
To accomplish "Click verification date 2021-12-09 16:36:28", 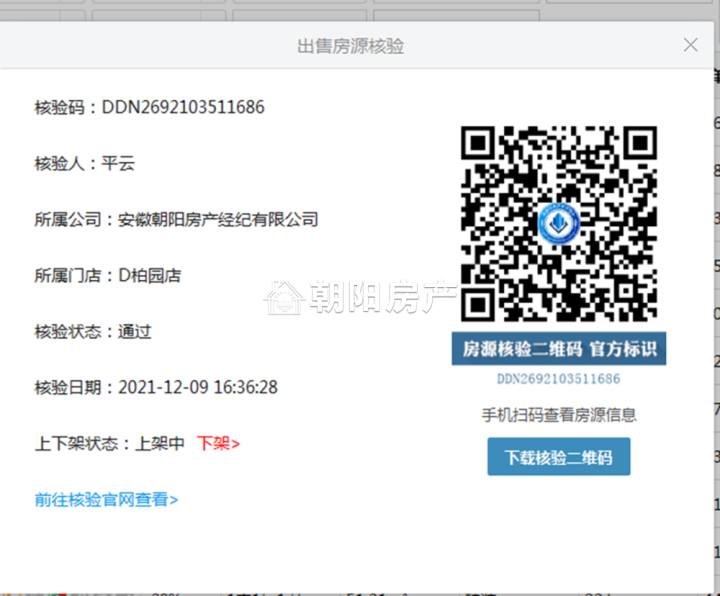I will pos(198,388).
